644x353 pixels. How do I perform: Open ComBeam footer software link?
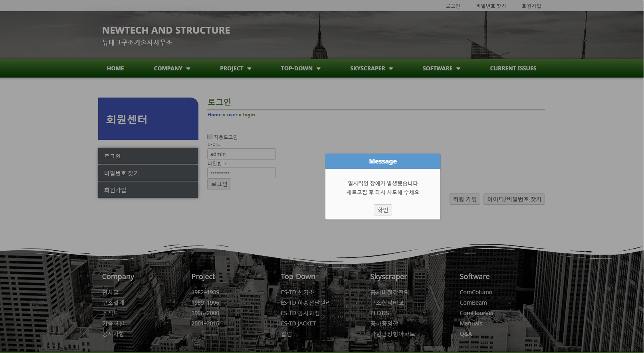(473, 303)
